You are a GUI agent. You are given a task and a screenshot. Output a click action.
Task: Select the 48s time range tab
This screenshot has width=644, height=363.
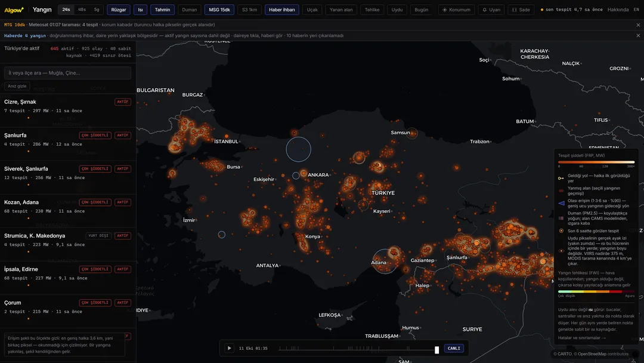click(82, 10)
